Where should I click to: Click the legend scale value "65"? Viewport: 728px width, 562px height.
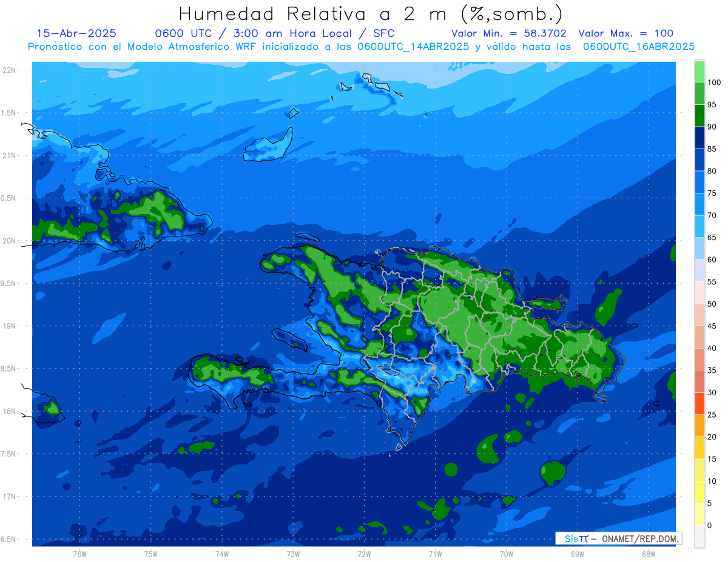click(712, 237)
